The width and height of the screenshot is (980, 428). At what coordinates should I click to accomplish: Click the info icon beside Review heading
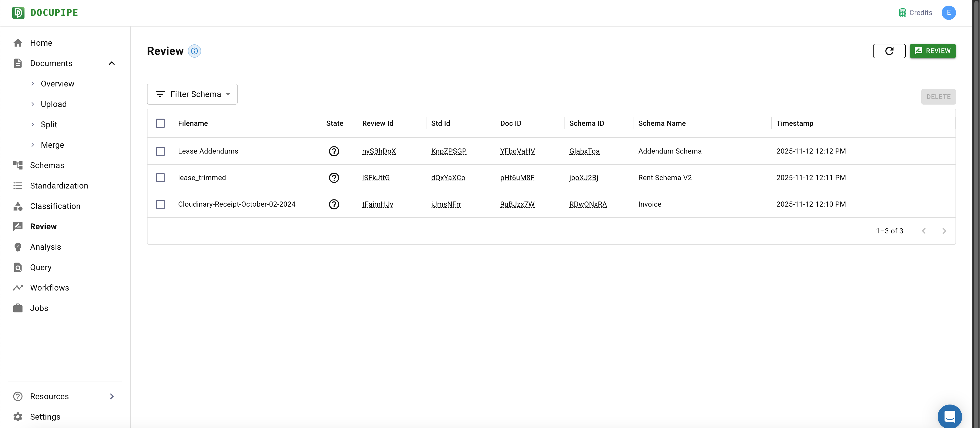click(x=194, y=51)
